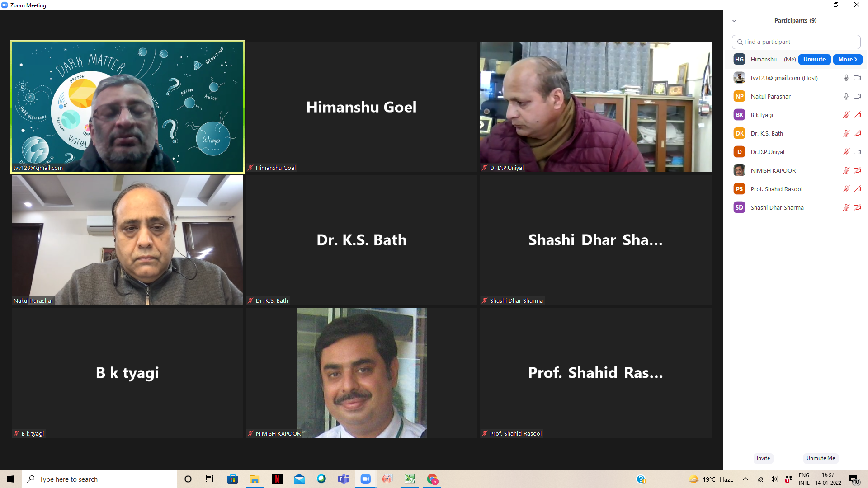Click Prof. Shahid Rasool's muted microphone icon
This screenshot has height=488, width=868.
(x=846, y=189)
